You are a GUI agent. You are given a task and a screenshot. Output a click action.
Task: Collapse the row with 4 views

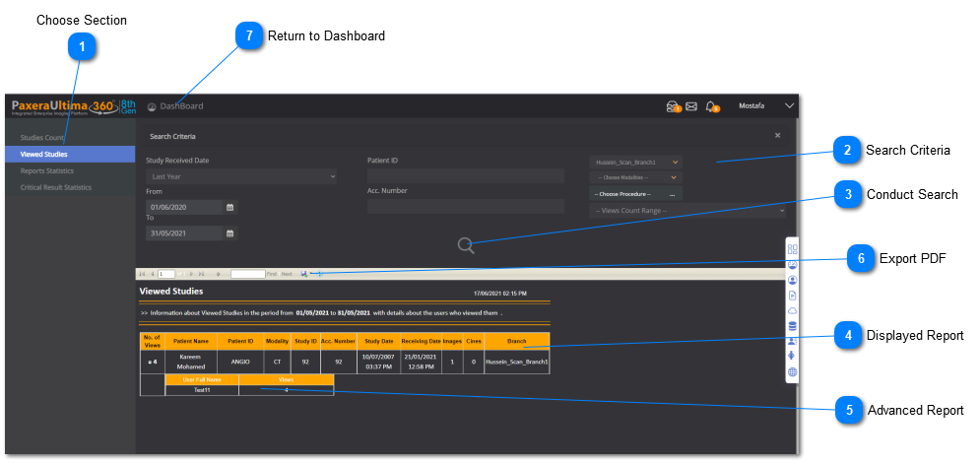pyautogui.click(x=150, y=362)
